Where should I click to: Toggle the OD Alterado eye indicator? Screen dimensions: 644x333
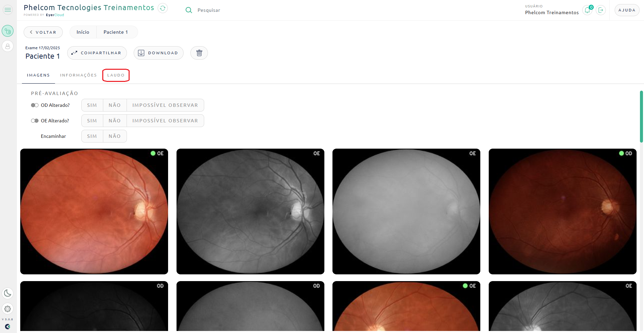[x=35, y=105]
